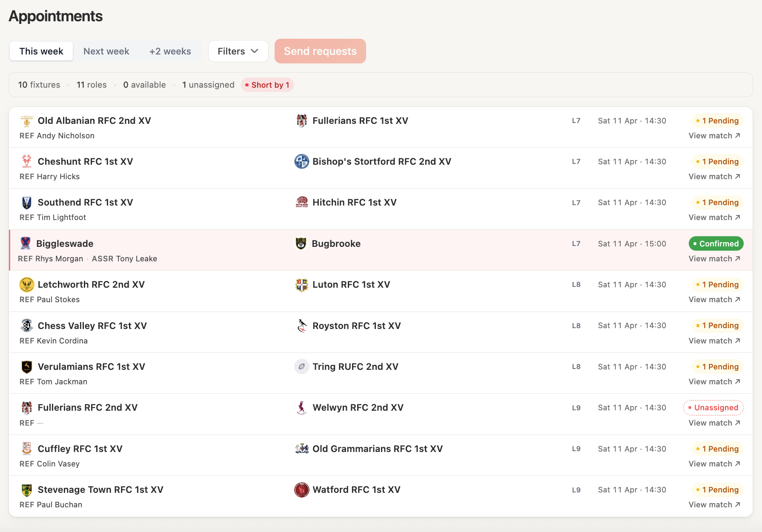The height and width of the screenshot is (532, 762).
Task: Click the Letchworth RFC yellow crest
Action: [26, 285]
